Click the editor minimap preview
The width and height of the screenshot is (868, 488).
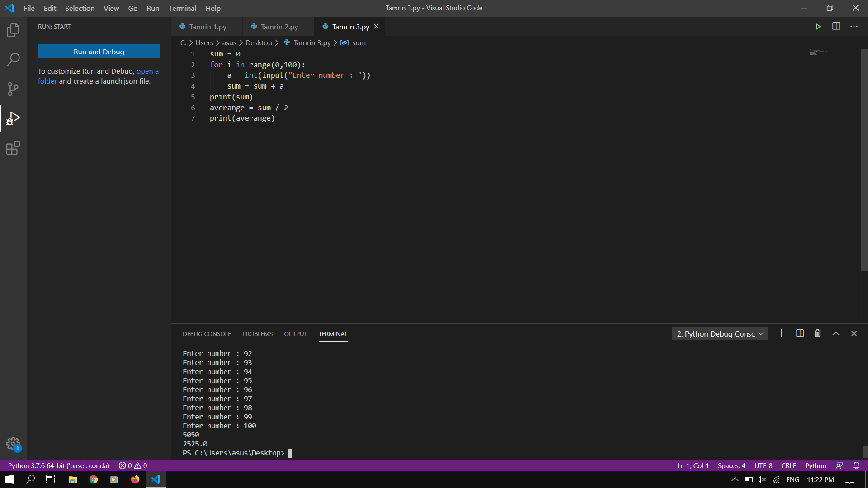click(818, 52)
